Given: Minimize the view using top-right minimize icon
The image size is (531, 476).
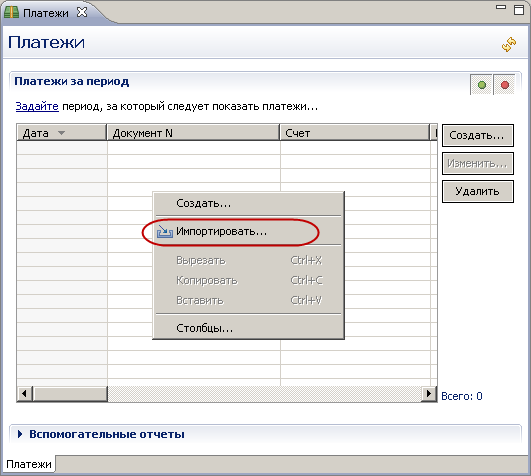Looking at the screenshot, I should tap(501, 7).
